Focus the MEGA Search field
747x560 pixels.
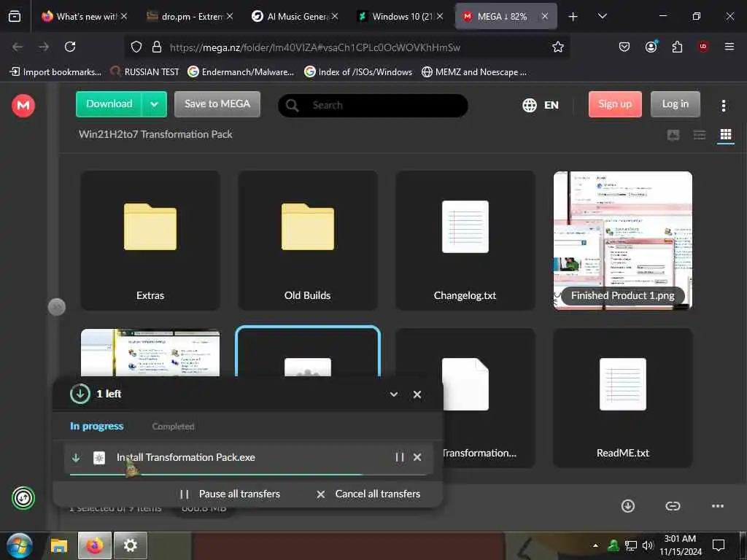point(373,105)
